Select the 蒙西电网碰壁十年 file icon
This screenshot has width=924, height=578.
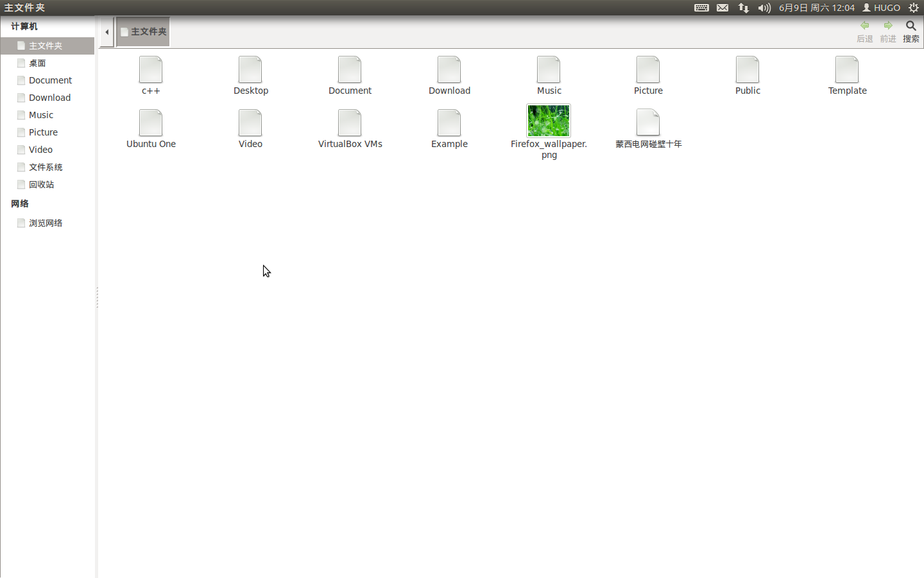(648, 123)
